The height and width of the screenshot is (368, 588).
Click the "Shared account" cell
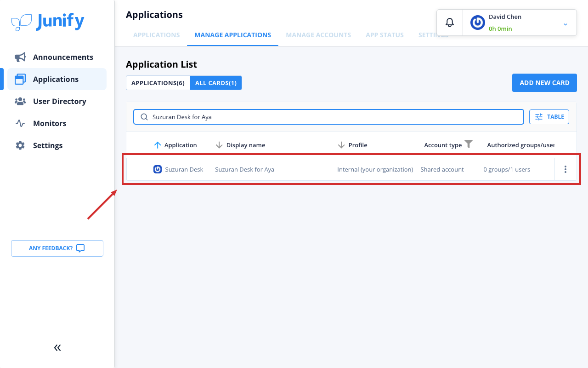coord(442,169)
